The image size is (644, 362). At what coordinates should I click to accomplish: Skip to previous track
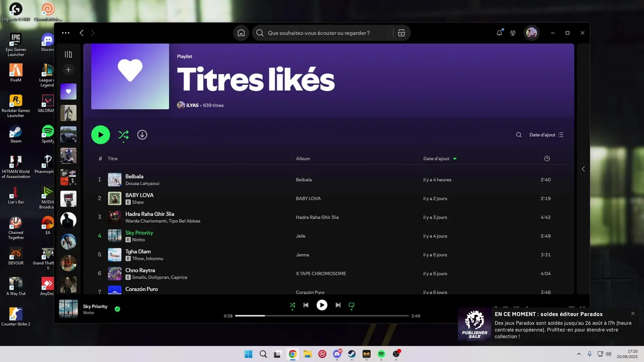coord(306,305)
